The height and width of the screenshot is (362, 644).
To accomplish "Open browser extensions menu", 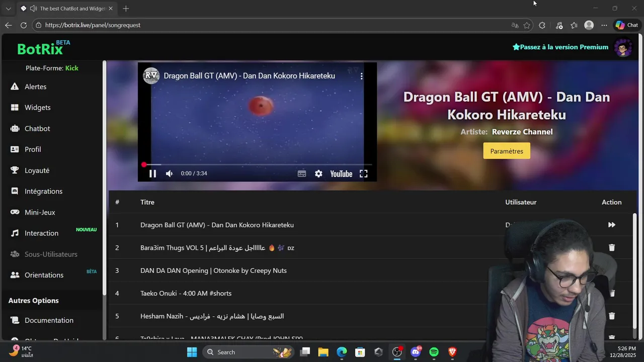I will (x=542, y=25).
